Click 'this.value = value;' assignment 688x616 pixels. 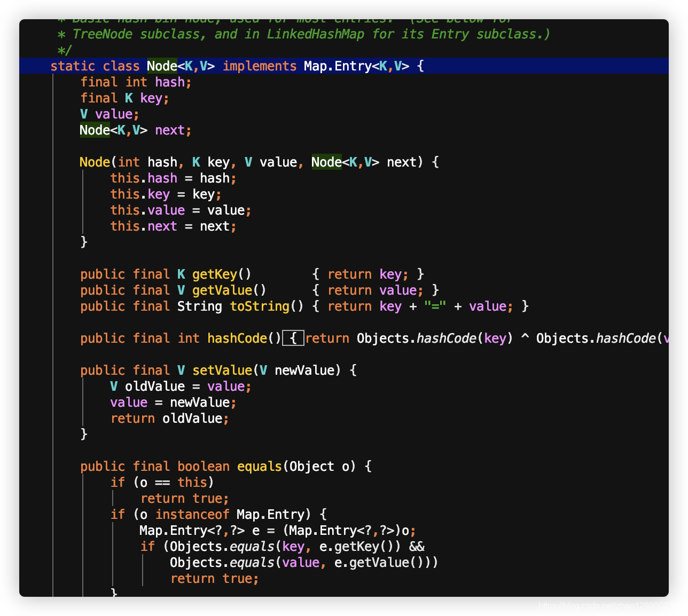[181, 210]
